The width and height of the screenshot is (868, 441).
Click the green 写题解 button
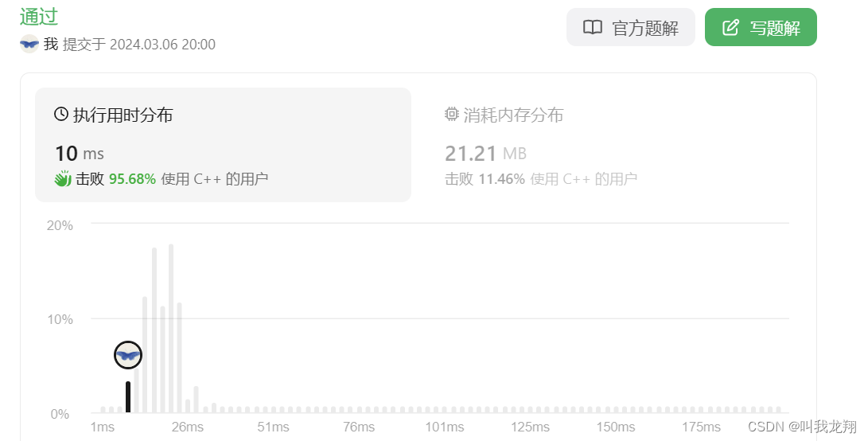click(x=761, y=27)
